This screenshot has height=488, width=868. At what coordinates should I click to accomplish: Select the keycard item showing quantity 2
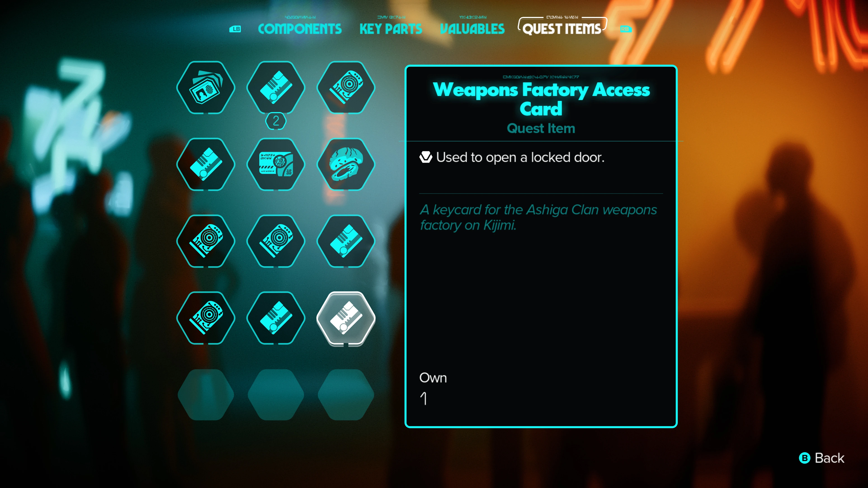coord(276,88)
